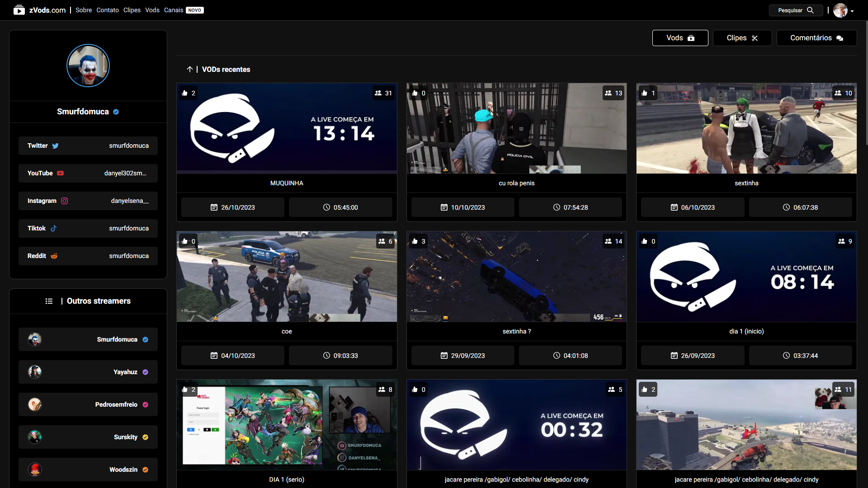Click the Instagram icon in social links
This screenshot has height=488, width=868.
tap(65, 201)
